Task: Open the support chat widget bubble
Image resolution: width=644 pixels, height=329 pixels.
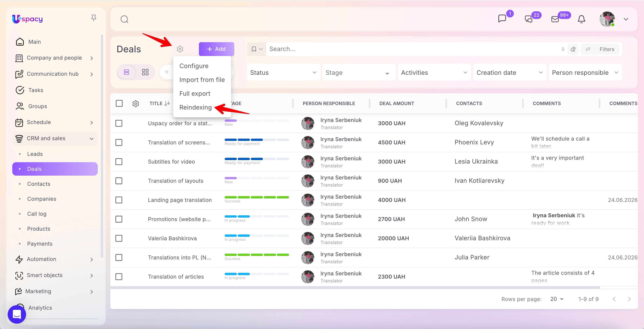Action: 17,314
